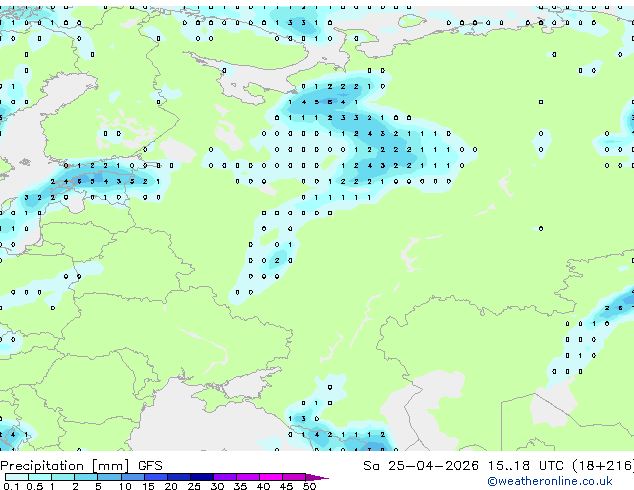Image resolution: width=634 pixels, height=490 pixels.
Task: Select the 0.5–1 mm legend swatch
Action: (40, 477)
